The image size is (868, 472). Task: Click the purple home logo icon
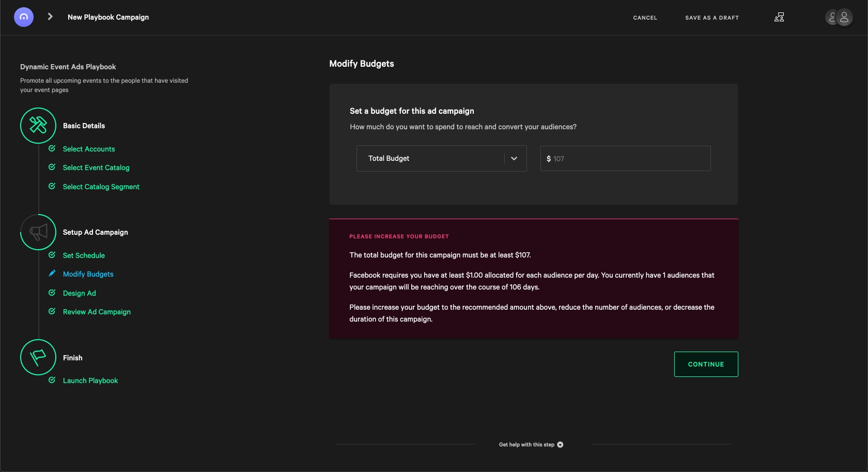[24, 17]
